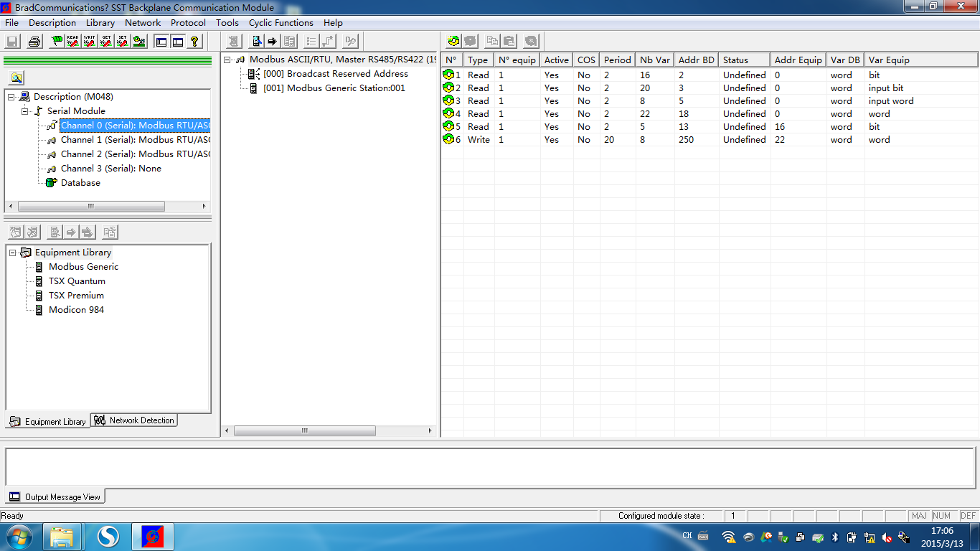Click the magnifier search icon above Description tree

pos(17,78)
